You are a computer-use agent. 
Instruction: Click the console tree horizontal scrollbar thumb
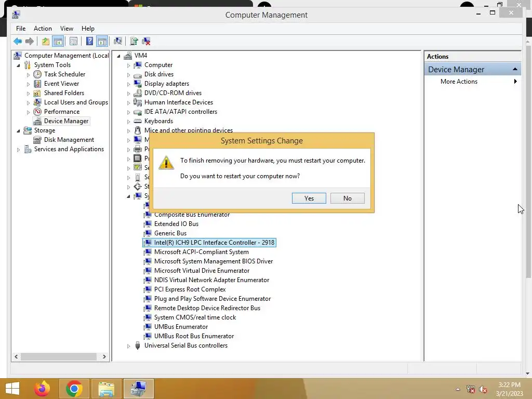(x=58, y=356)
